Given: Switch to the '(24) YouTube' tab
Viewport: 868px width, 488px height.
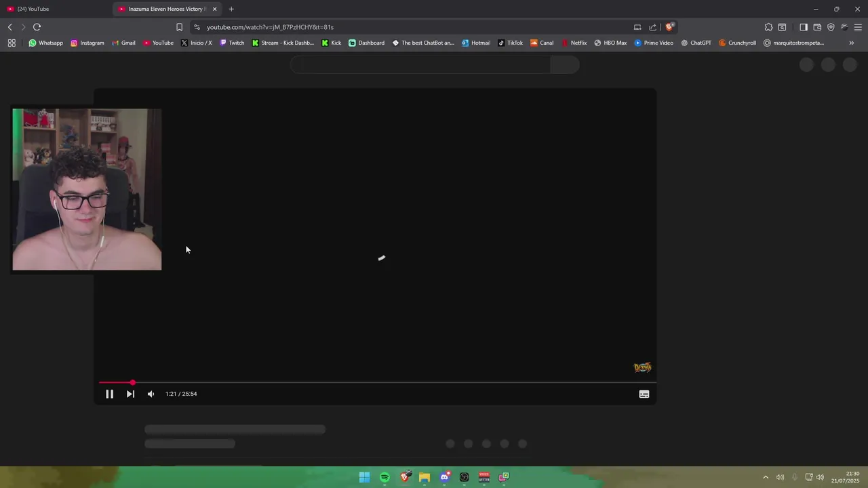Looking at the screenshot, I should pyautogui.click(x=54, y=9).
